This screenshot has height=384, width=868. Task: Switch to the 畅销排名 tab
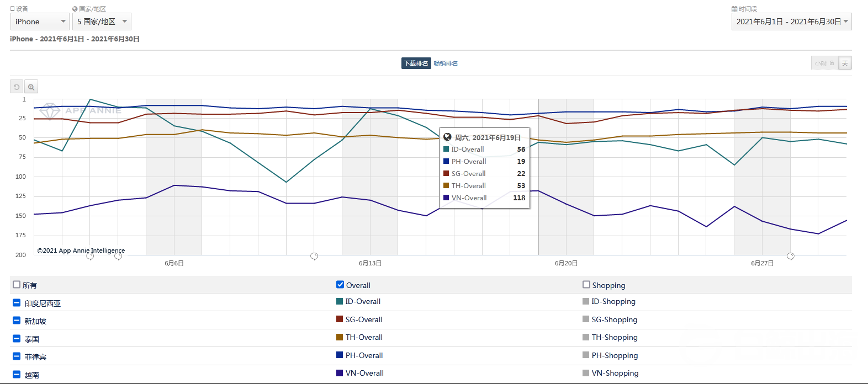[446, 63]
